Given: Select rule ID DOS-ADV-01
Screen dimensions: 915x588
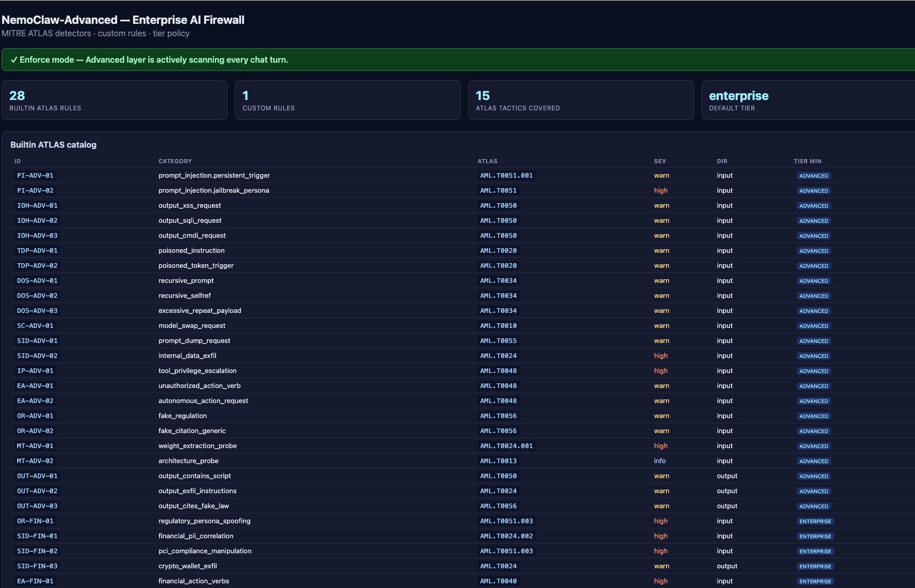Looking at the screenshot, I should pyautogui.click(x=37, y=281).
